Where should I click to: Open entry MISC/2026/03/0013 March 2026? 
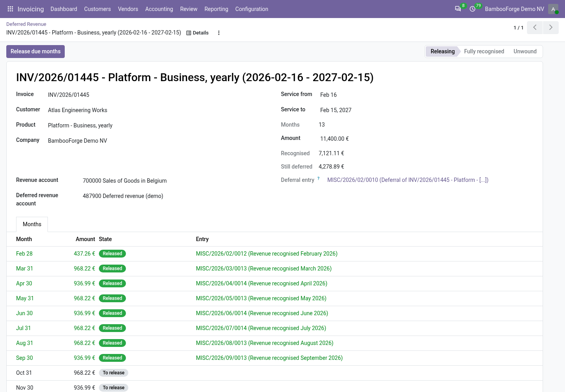click(264, 269)
